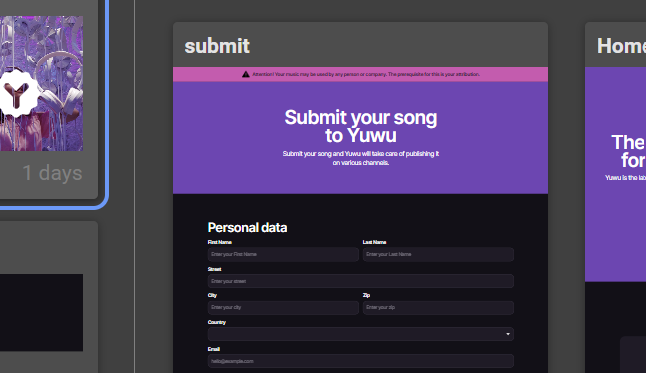Click the subtitle about publishing on channels
The width and height of the screenshot is (646, 373).
coord(360,158)
